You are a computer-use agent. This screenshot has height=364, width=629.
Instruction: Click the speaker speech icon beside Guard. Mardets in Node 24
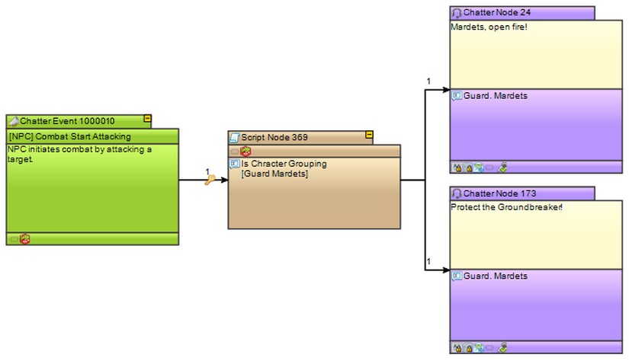457,96
